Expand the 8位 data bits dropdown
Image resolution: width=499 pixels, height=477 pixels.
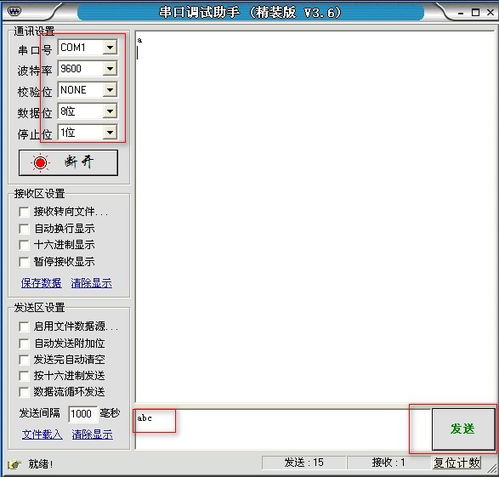point(110,111)
